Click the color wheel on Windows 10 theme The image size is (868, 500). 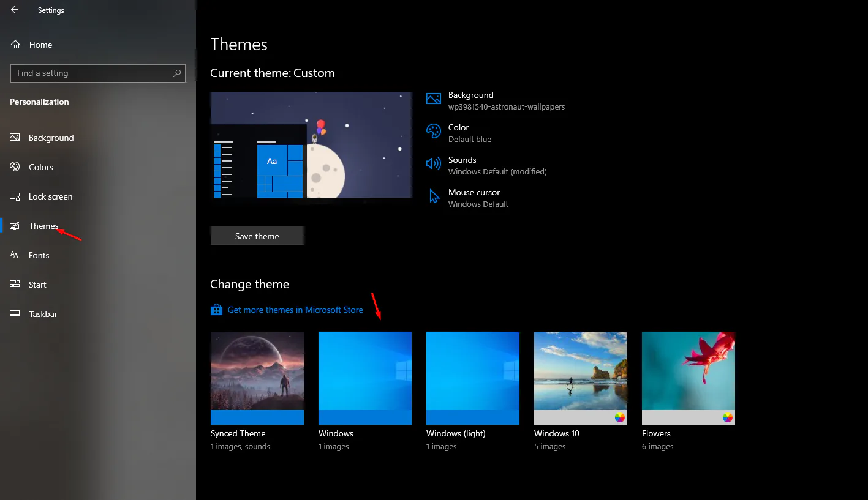619,417
